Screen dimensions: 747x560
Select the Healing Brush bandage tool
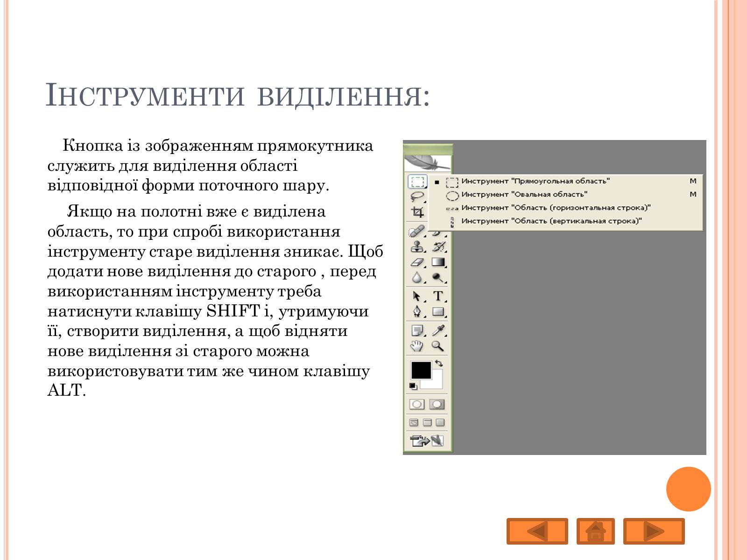coord(417,232)
